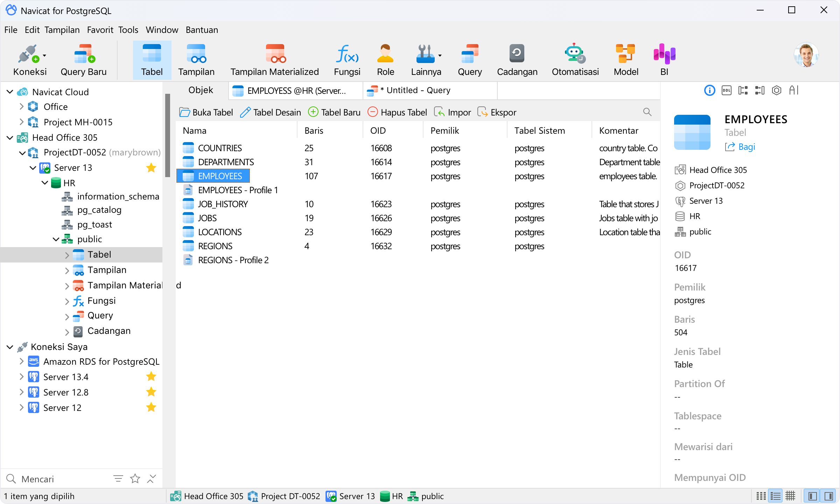The height and width of the screenshot is (504, 840).
Task: Toggle favorite star for Server 12.8
Action: pyautogui.click(x=151, y=392)
